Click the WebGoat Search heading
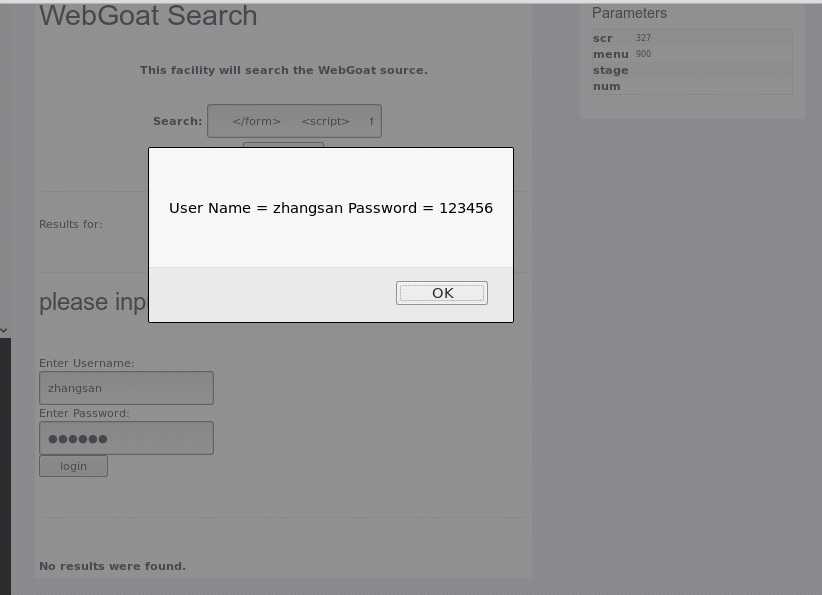 pos(148,16)
